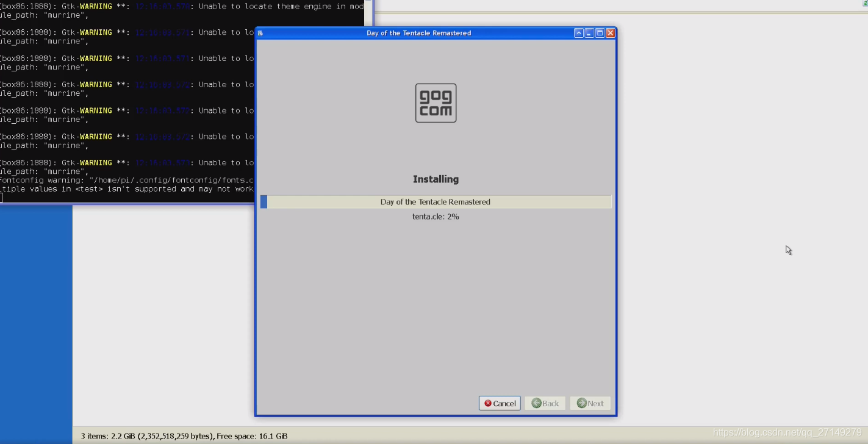This screenshot has width=868, height=444.
Task: Roll up the installer window with the arrow button
Action: (x=579, y=33)
